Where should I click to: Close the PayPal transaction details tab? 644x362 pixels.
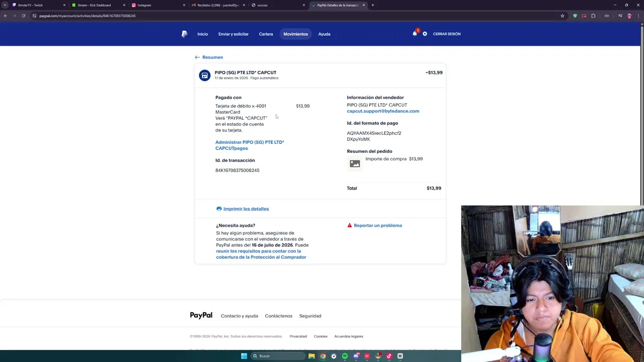point(364,5)
